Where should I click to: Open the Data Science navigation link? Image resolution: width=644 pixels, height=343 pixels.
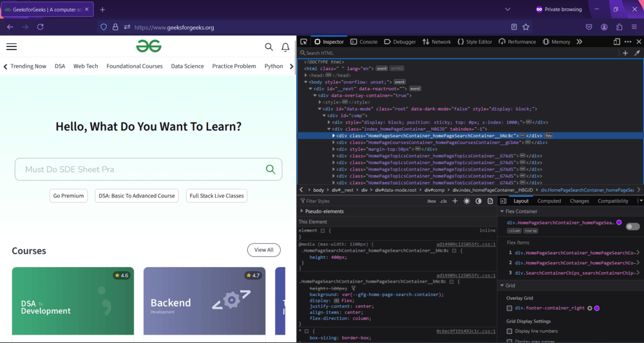coord(187,66)
